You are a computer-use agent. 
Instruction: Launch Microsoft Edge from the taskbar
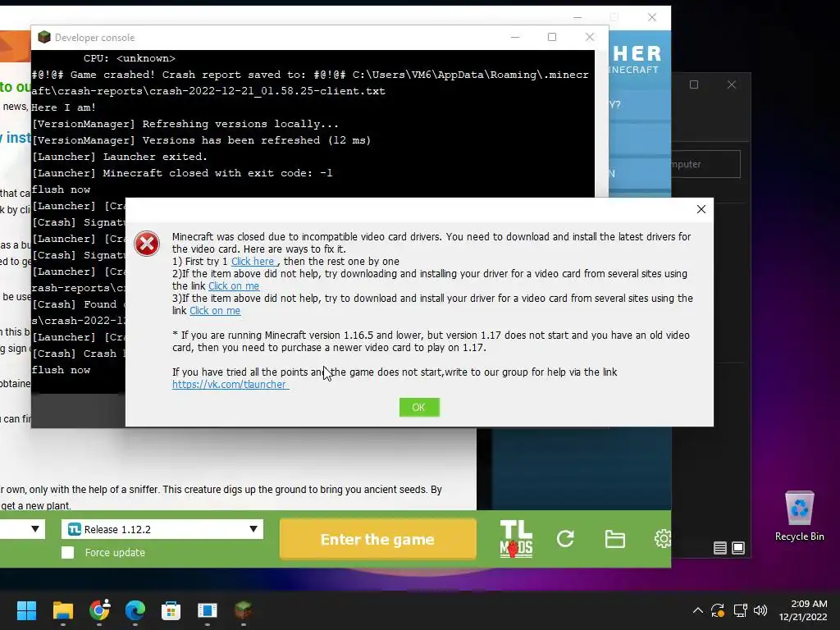pyautogui.click(x=135, y=610)
